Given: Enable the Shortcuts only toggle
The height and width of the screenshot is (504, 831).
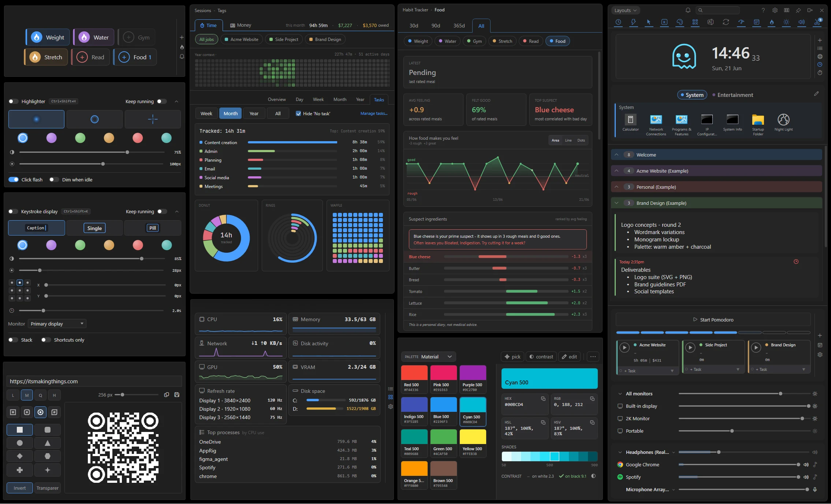Looking at the screenshot, I should (x=46, y=340).
